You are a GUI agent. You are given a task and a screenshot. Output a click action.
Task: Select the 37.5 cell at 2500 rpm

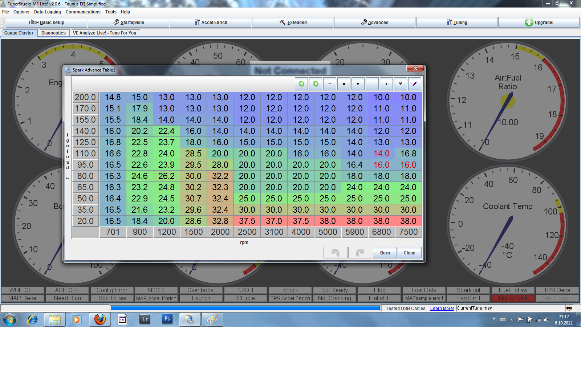pyautogui.click(x=247, y=221)
